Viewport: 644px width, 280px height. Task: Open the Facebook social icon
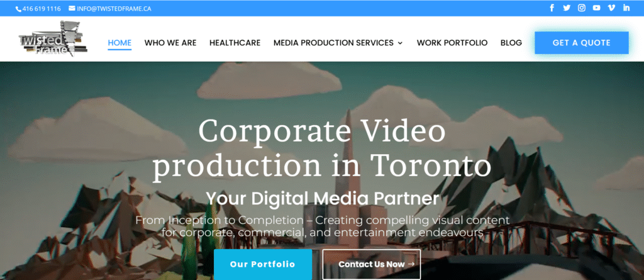552,8
